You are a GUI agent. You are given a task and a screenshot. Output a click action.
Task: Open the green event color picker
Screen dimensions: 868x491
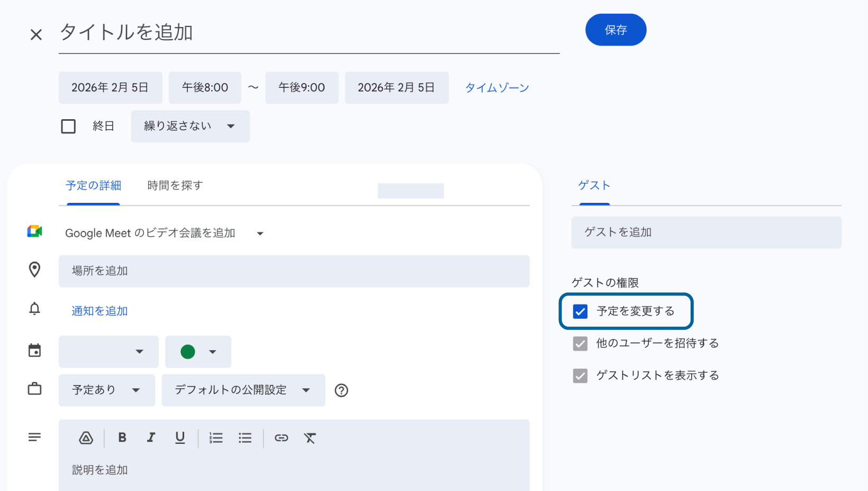pyautogui.click(x=198, y=352)
